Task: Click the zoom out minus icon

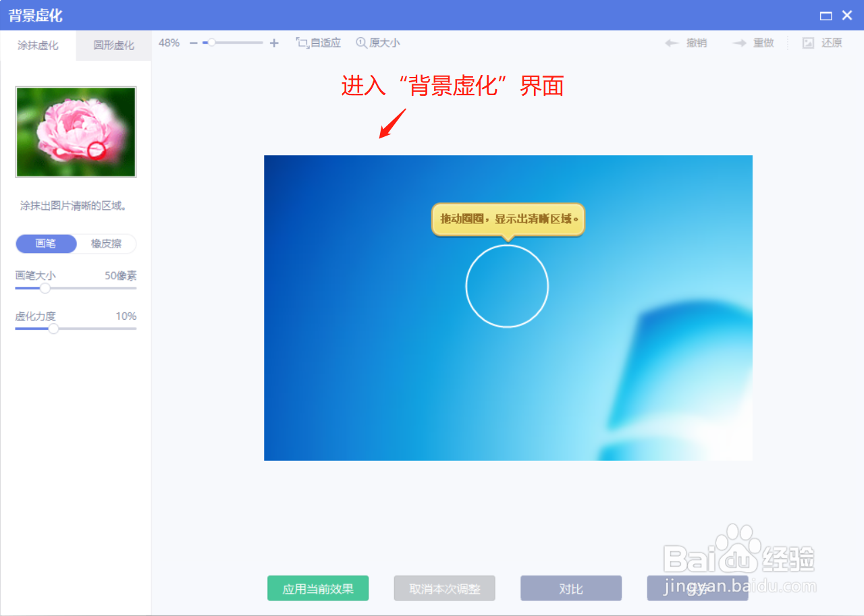Action: 193,43
